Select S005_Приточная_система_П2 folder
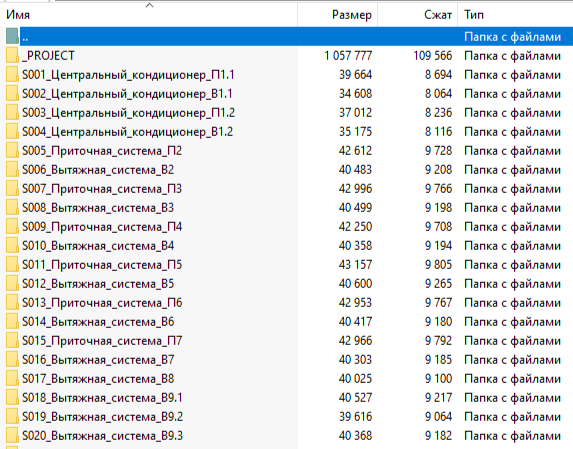 tap(102, 151)
